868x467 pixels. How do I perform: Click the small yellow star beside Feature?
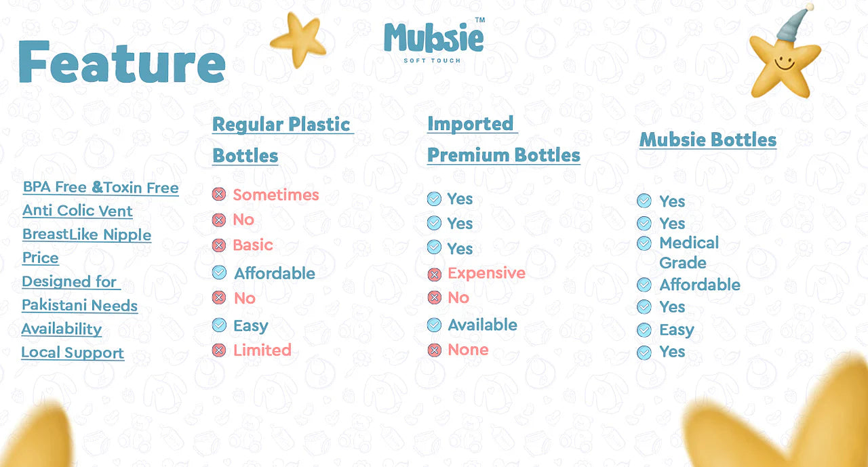tap(298, 39)
